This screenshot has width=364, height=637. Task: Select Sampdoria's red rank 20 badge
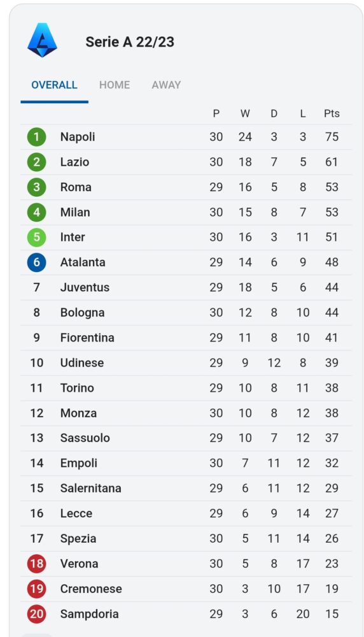tap(36, 614)
